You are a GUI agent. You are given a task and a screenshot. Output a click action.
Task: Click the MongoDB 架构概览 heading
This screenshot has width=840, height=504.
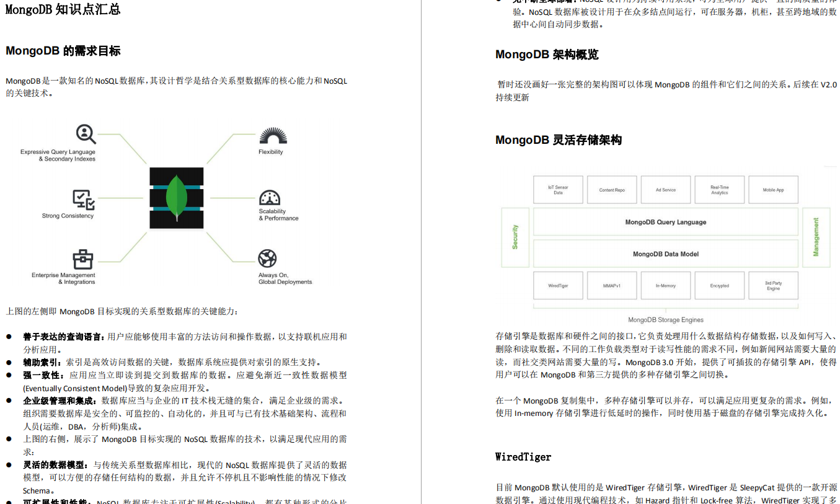(546, 55)
